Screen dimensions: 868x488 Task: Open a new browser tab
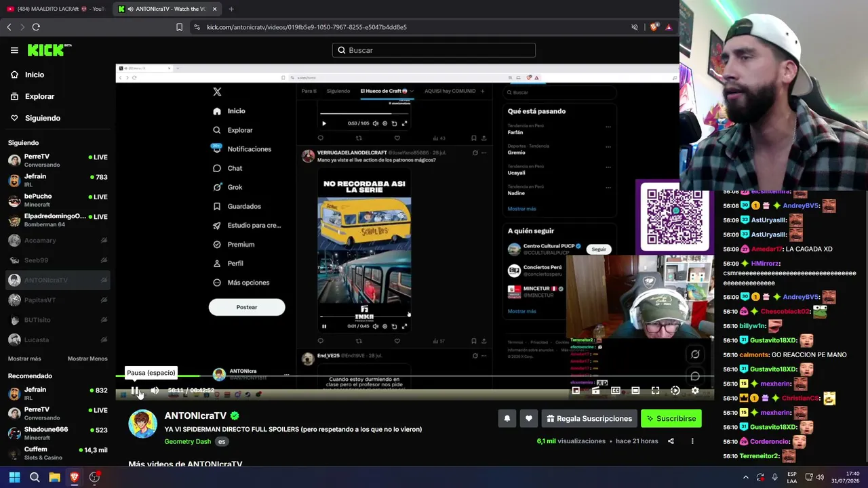(x=231, y=9)
